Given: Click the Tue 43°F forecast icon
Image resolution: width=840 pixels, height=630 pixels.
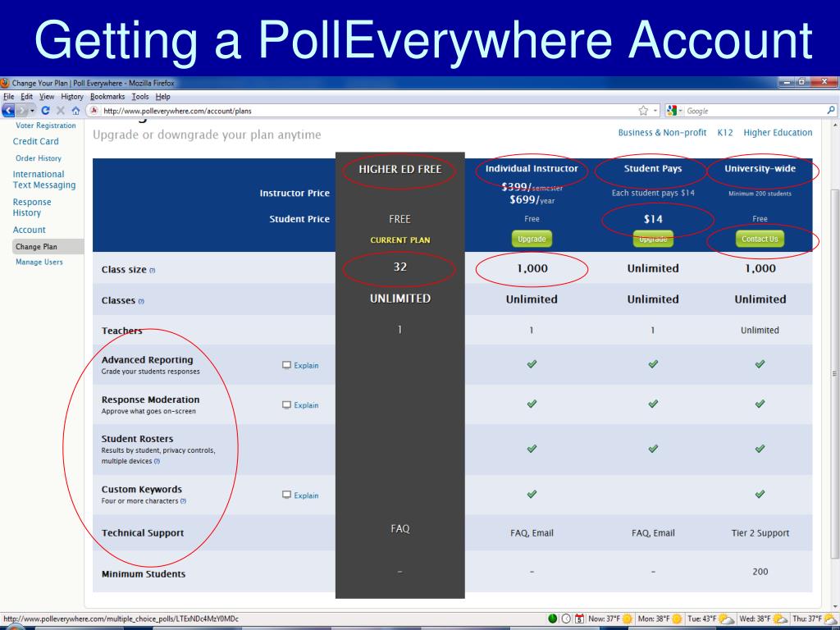Looking at the screenshot, I should pos(727,619).
